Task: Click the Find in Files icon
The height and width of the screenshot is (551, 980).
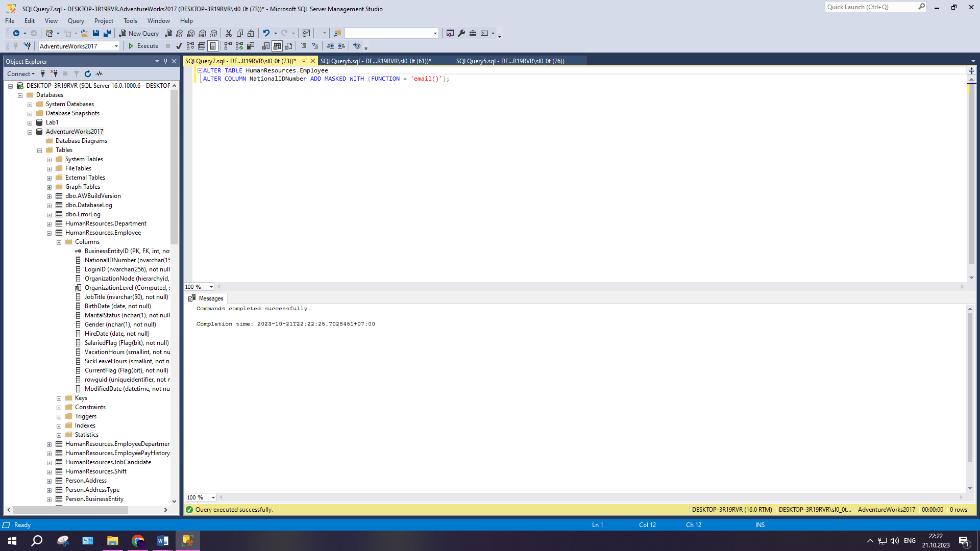Action: pyautogui.click(x=337, y=33)
